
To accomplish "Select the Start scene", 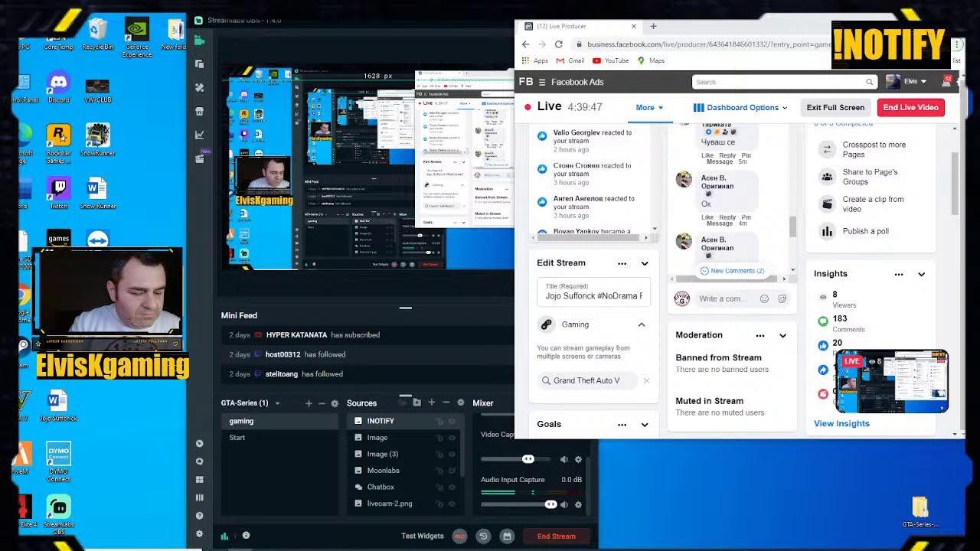I will point(237,438).
